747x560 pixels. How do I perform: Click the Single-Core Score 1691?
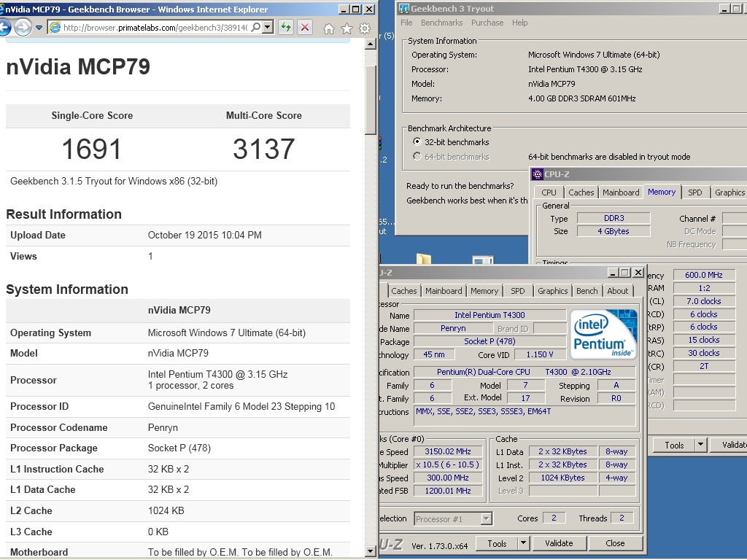pyautogui.click(x=91, y=149)
